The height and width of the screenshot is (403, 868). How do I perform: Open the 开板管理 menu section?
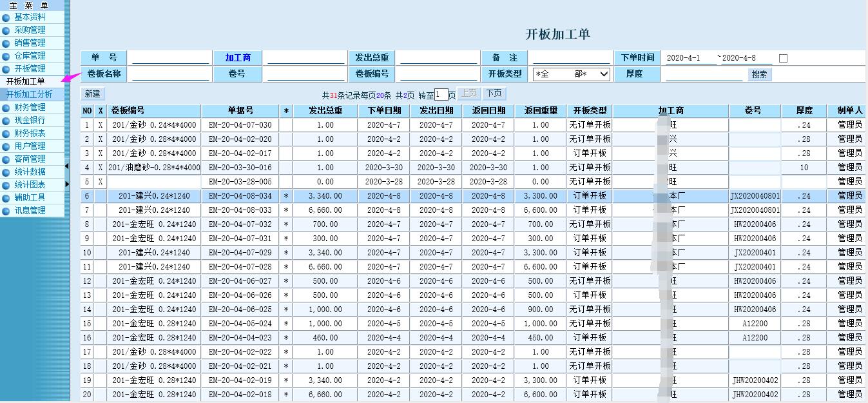point(30,69)
